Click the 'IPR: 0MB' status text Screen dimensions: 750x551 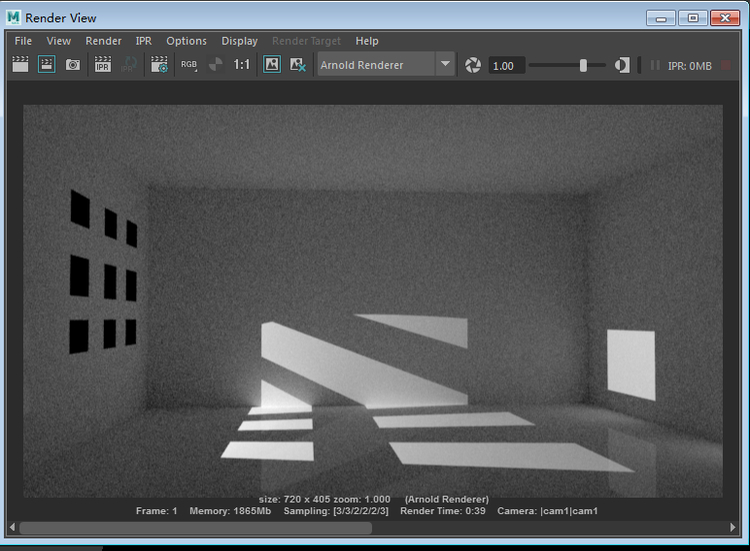(690, 66)
